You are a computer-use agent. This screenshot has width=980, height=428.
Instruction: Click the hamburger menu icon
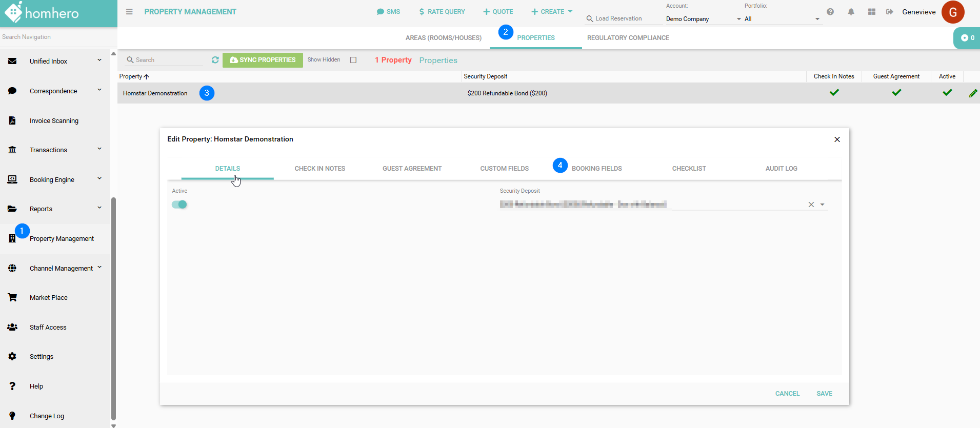[x=129, y=12]
